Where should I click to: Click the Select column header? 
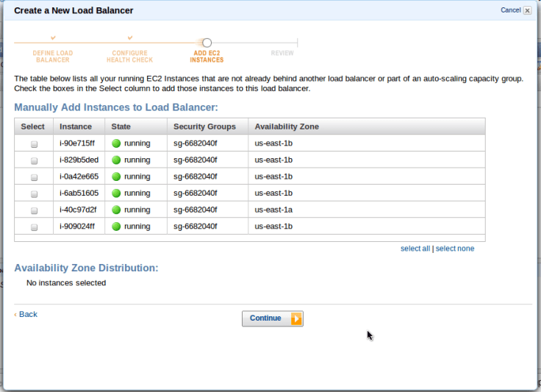pyautogui.click(x=34, y=126)
